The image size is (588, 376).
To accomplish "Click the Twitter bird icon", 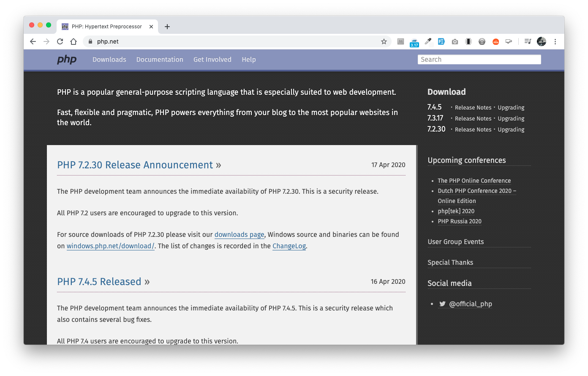I will coord(442,304).
